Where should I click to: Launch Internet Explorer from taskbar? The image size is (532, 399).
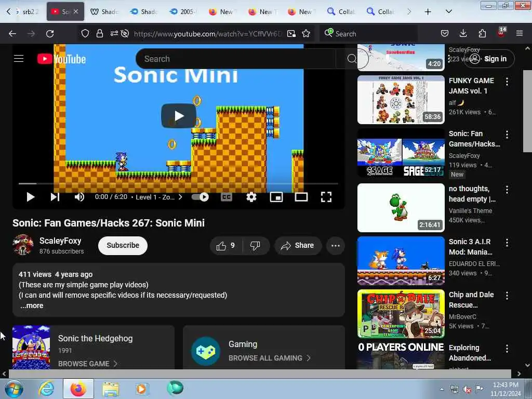(46, 389)
